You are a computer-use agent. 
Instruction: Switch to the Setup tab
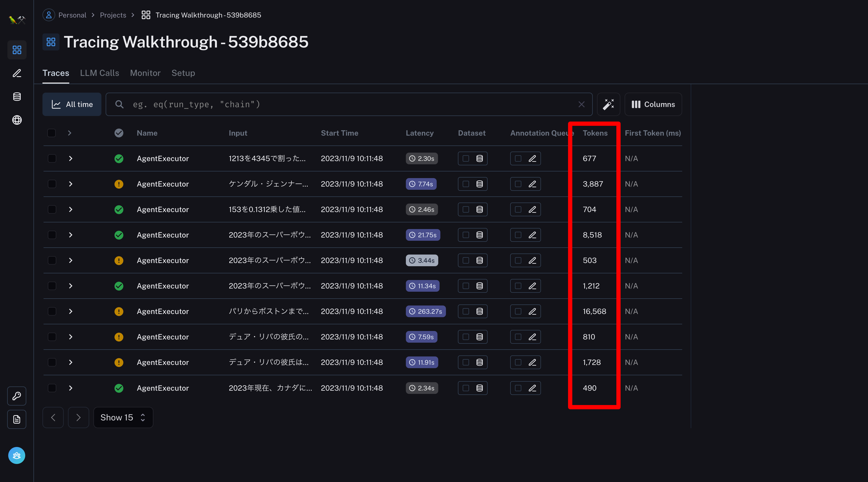tap(183, 73)
